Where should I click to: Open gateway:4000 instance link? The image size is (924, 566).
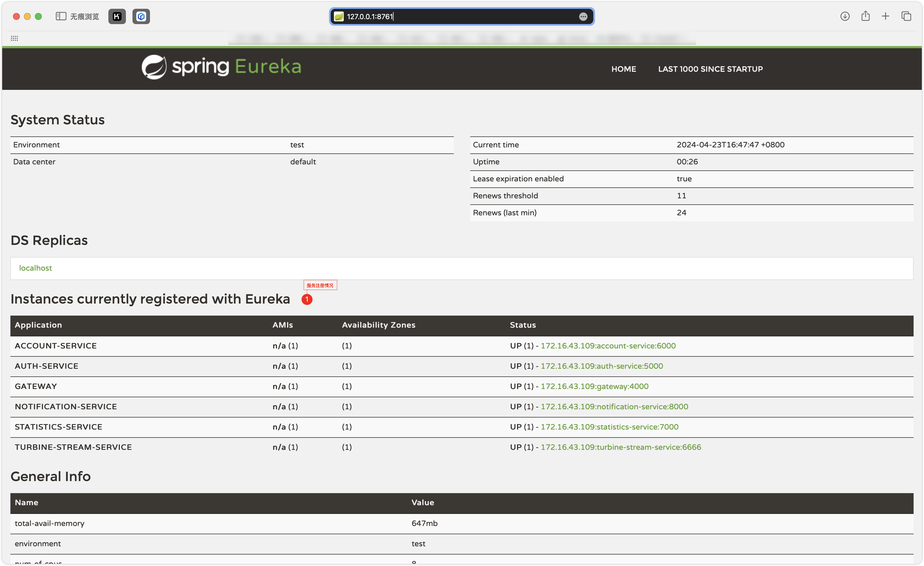[594, 386]
